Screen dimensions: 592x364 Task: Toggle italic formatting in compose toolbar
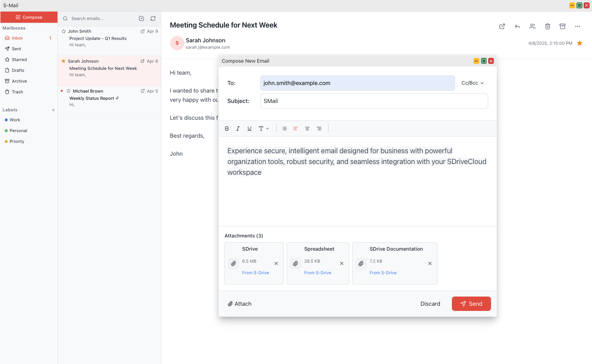(x=238, y=129)
